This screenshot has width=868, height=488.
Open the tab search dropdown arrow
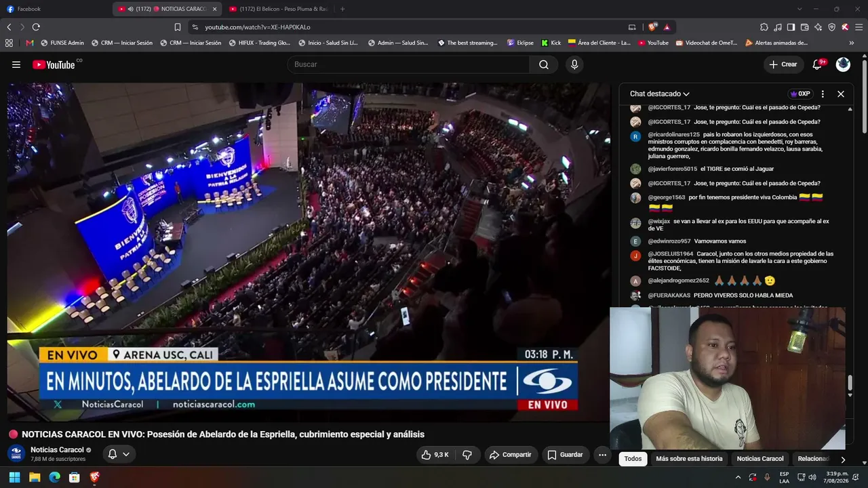point(800,9)
